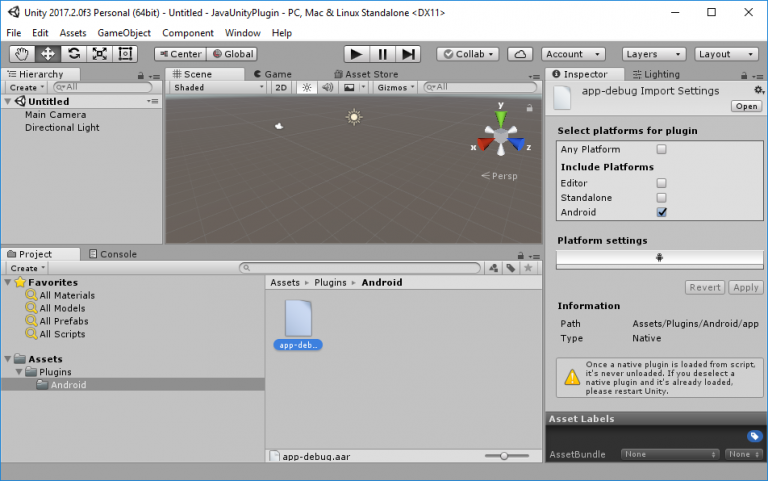Select the Rect Transform tool

[125, 54]
